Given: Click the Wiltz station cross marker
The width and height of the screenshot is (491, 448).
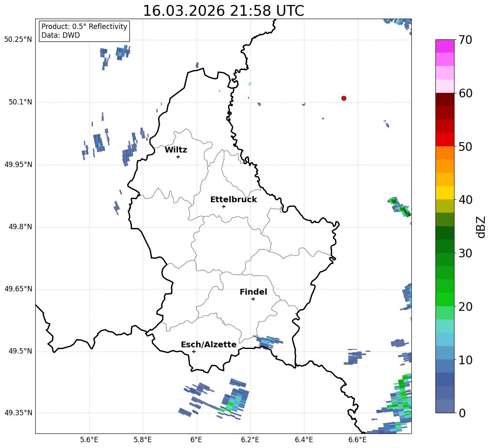Looking at the screenshot, I should (x=178, y=157).
